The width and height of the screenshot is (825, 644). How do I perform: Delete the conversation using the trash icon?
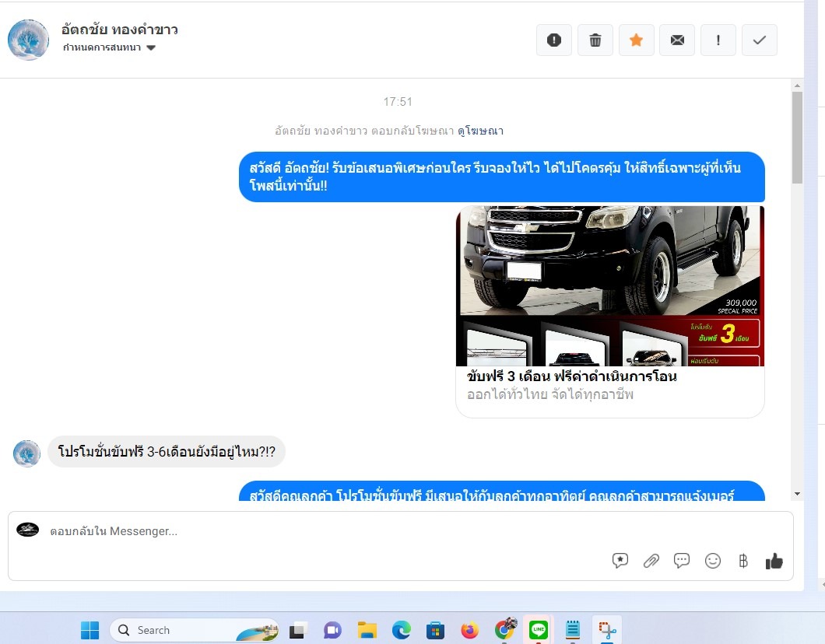coord(595,40)
